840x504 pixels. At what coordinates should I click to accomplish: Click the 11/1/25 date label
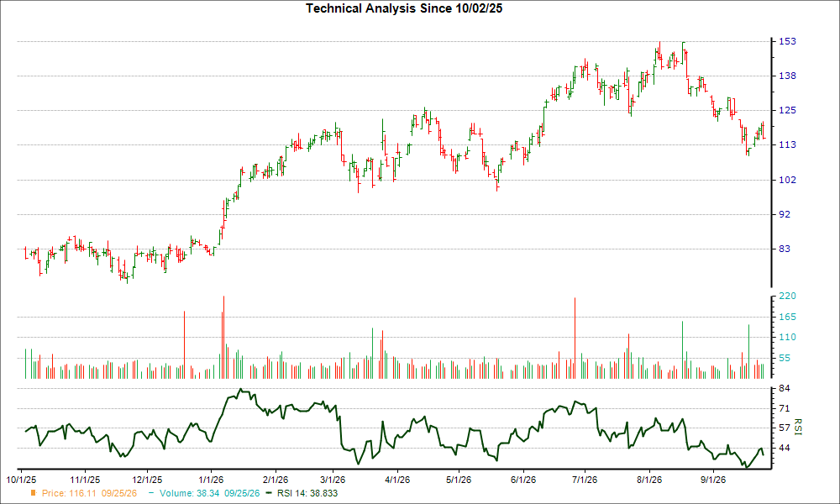[85, 480]
